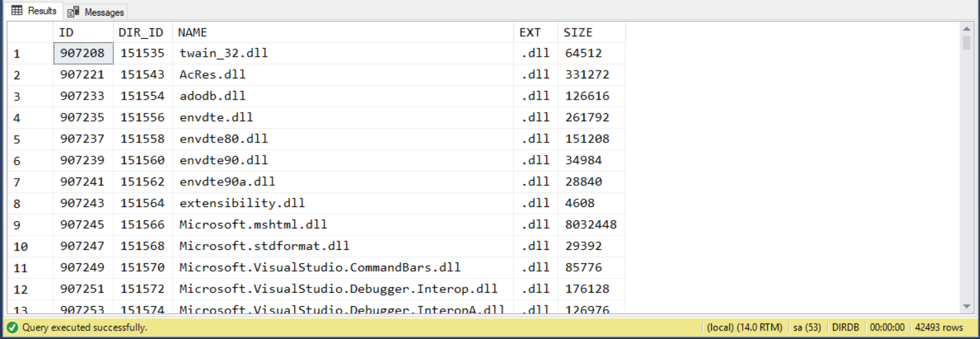This screenshot has height=339, width=980.
Task: Click the ID cell 907208
Action: [x=82, y=53]
